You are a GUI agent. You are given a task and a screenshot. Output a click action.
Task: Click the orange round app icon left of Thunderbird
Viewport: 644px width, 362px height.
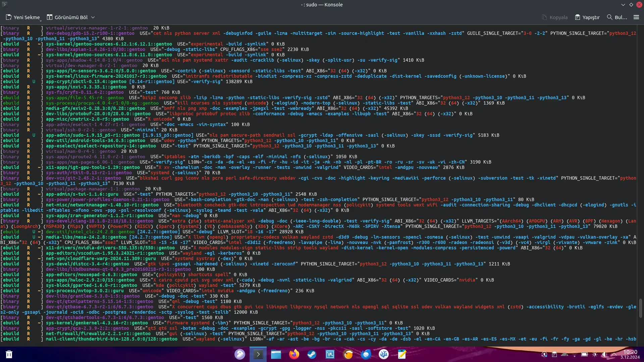point(348,354)
